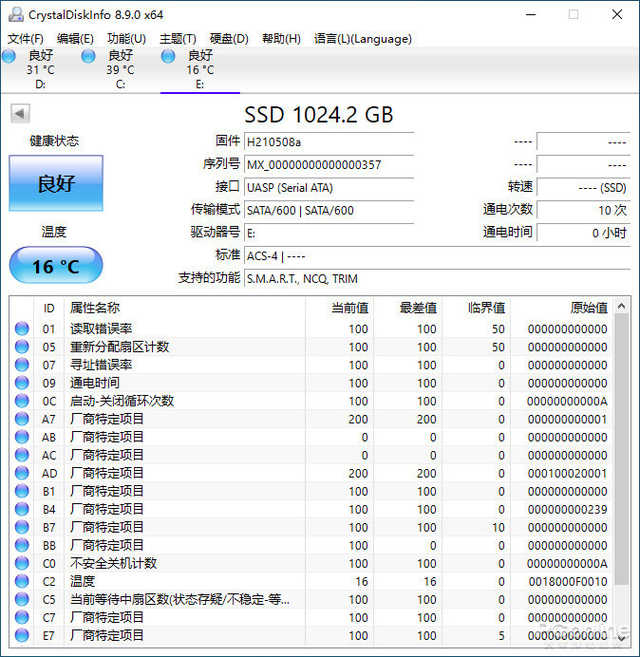Click status orb in row C7

coord(22,617)
